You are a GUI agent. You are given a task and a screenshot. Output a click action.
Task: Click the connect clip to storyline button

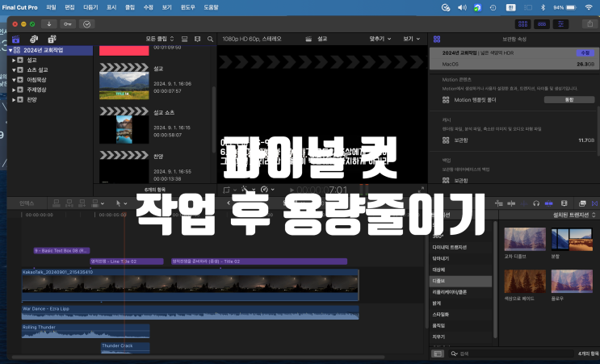pos(57,203)
